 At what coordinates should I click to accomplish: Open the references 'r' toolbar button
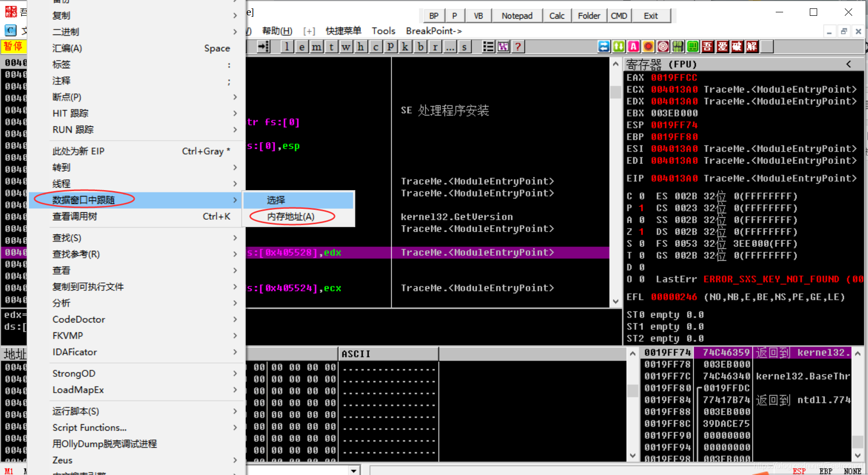click(435, 47)
